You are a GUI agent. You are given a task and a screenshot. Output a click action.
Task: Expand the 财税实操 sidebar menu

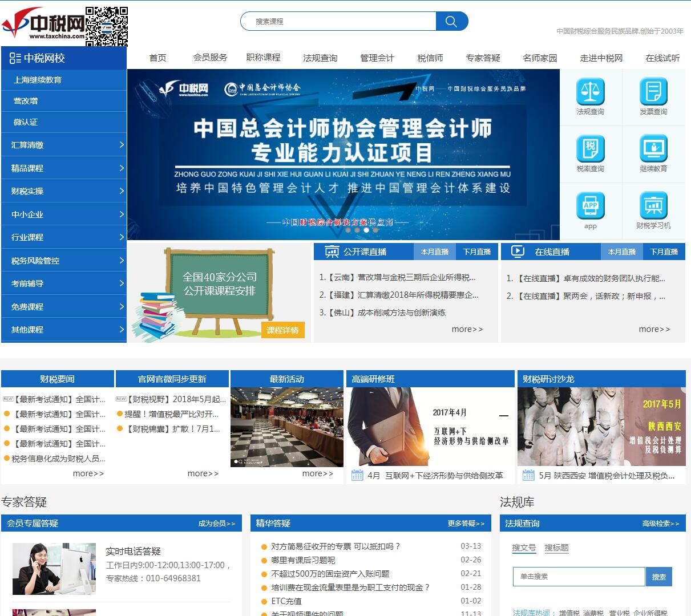[64, 191]
